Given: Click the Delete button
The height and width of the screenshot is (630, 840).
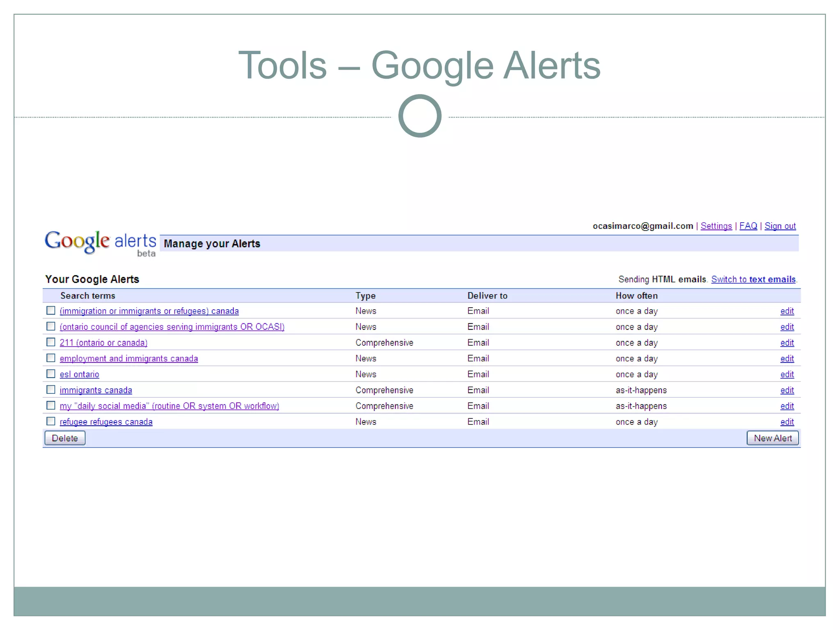Looking at the screenshot, I should pyautogui.click(x=65, y=438).
